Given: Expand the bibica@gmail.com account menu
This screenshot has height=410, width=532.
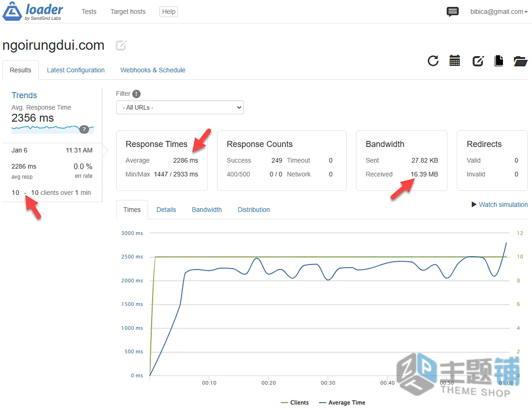Looking at the screenshot, I should tap(499, 12).
